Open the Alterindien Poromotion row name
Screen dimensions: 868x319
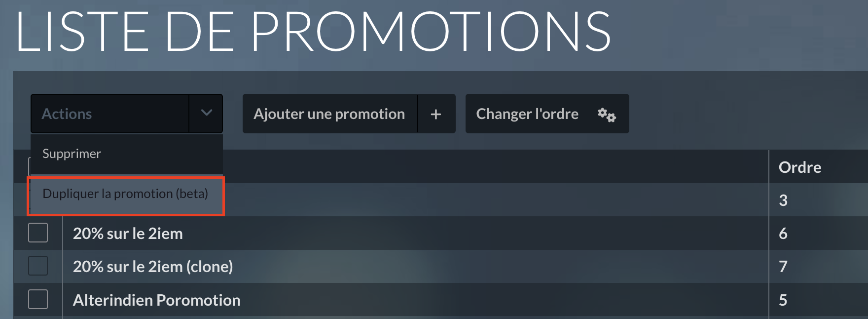tap(157, 300)
